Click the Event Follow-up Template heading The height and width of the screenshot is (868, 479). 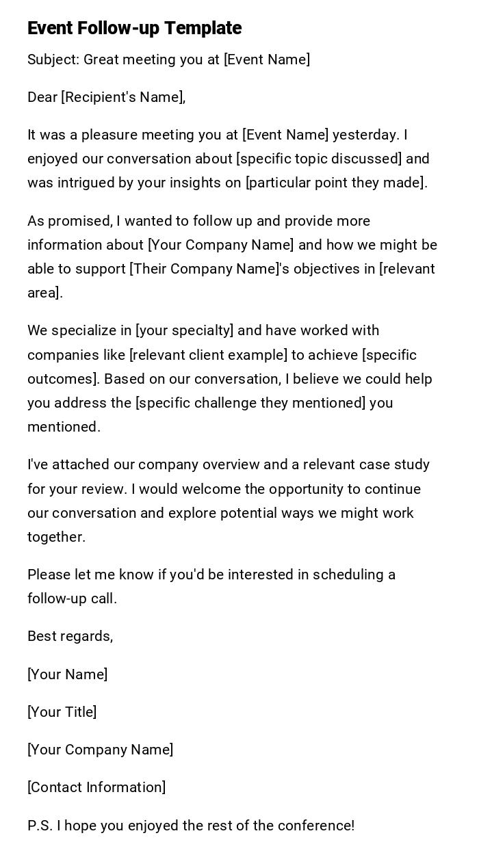(x=134, y=28)
